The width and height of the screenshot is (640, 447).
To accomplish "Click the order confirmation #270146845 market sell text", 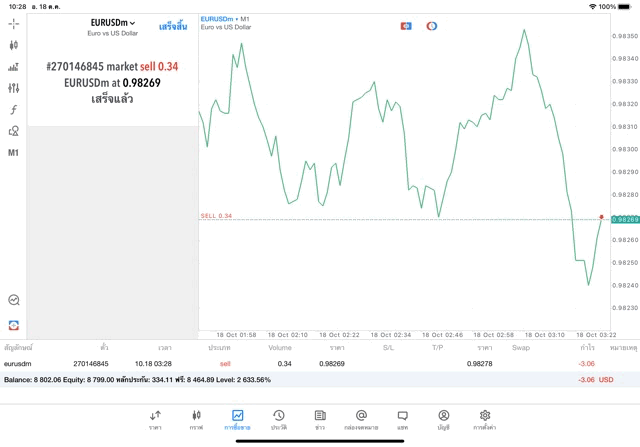I will click(x=112, y=67).
